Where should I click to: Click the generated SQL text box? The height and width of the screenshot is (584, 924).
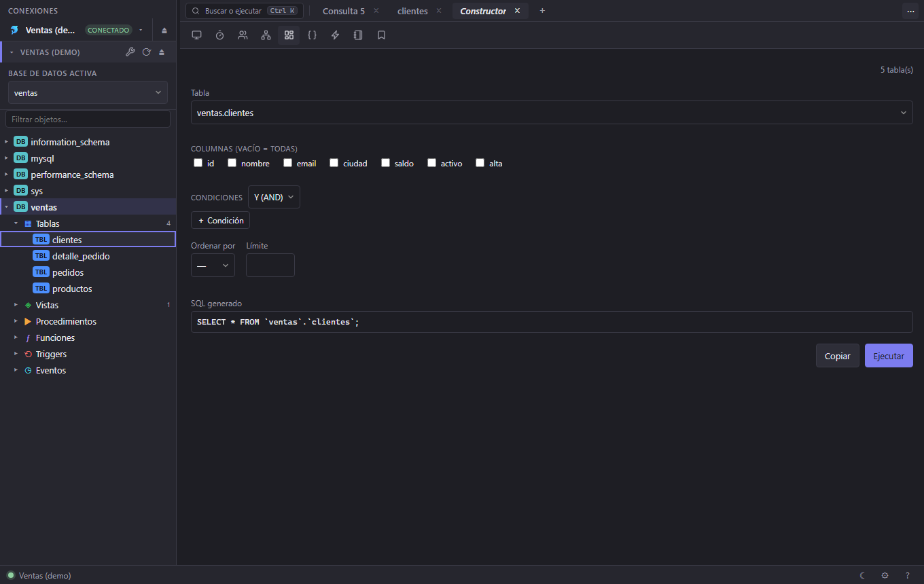click(x=552, y=322)
